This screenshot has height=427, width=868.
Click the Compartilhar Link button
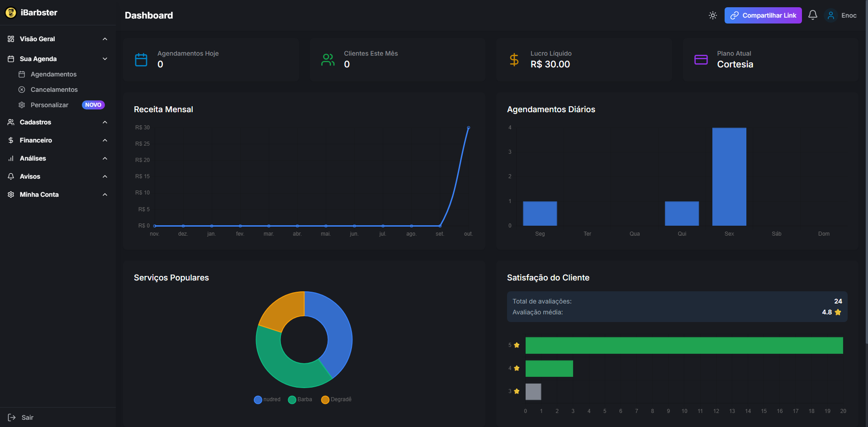click(x=763, y=15)
